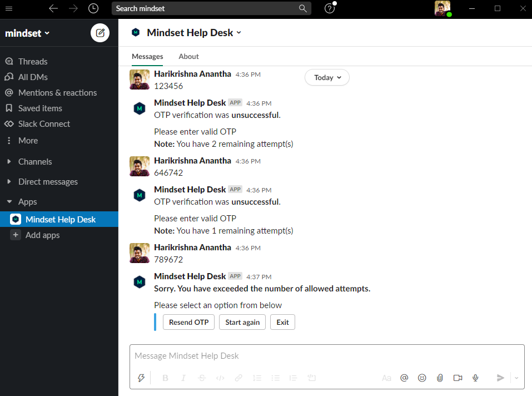The width and height of the screenshot is (532, 396).
Task: Open Threads in the sidebar
Action: point(33,61)
